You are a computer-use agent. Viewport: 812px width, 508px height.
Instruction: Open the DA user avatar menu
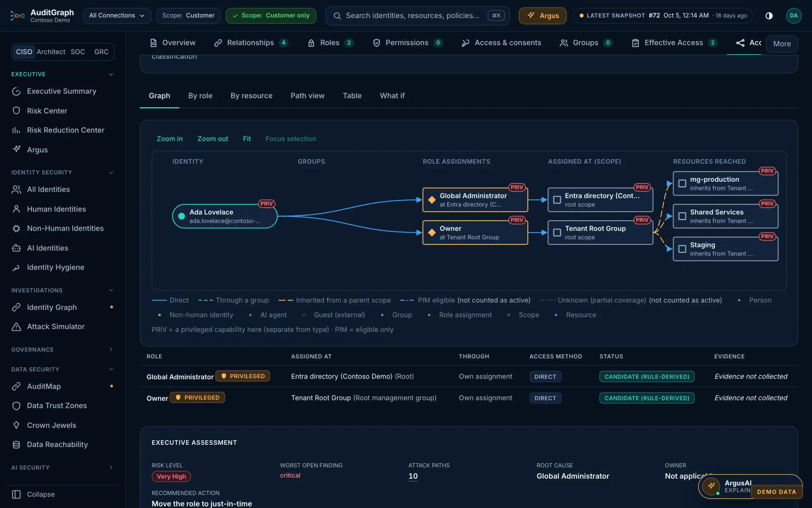click(793, 15)
